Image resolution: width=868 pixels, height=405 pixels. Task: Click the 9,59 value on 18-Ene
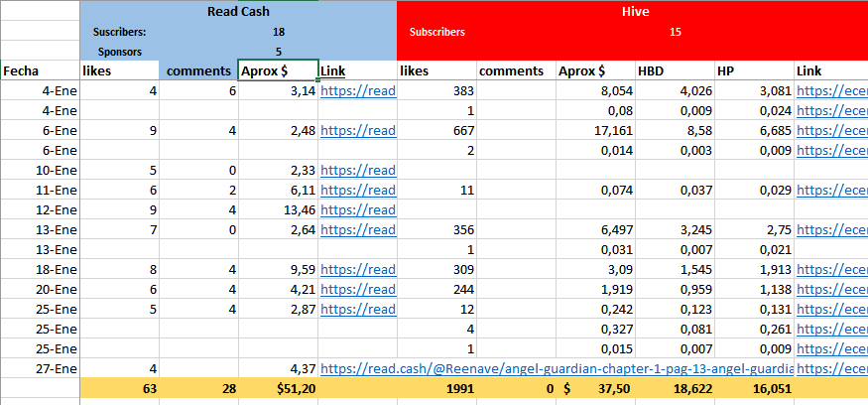[x=279, y=269]
